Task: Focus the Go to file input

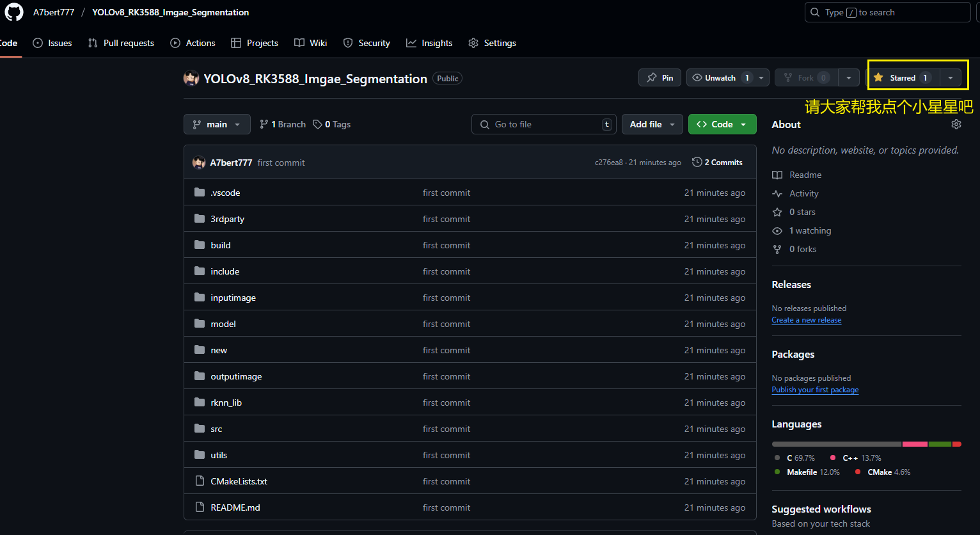Action: 544,124
